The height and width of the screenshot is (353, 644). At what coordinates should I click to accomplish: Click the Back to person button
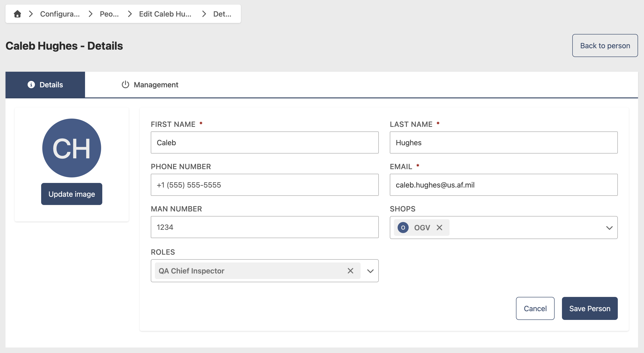(x=605, y=46)
